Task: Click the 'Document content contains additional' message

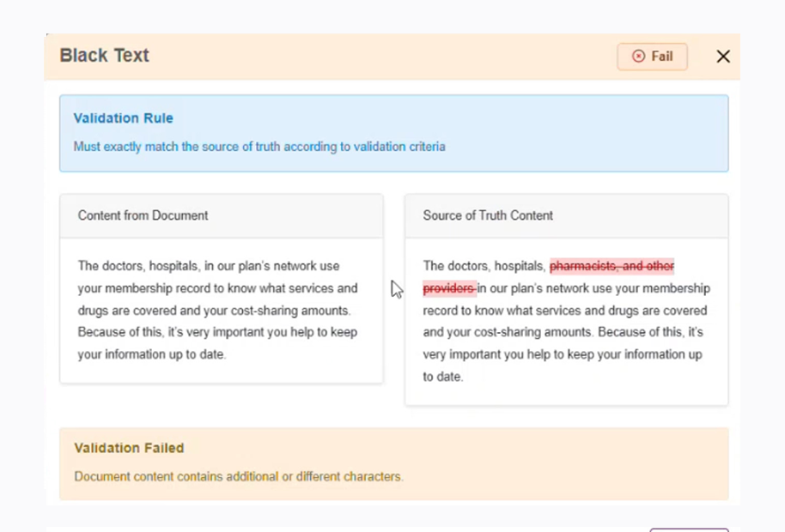Action: (x=238, y=476)
